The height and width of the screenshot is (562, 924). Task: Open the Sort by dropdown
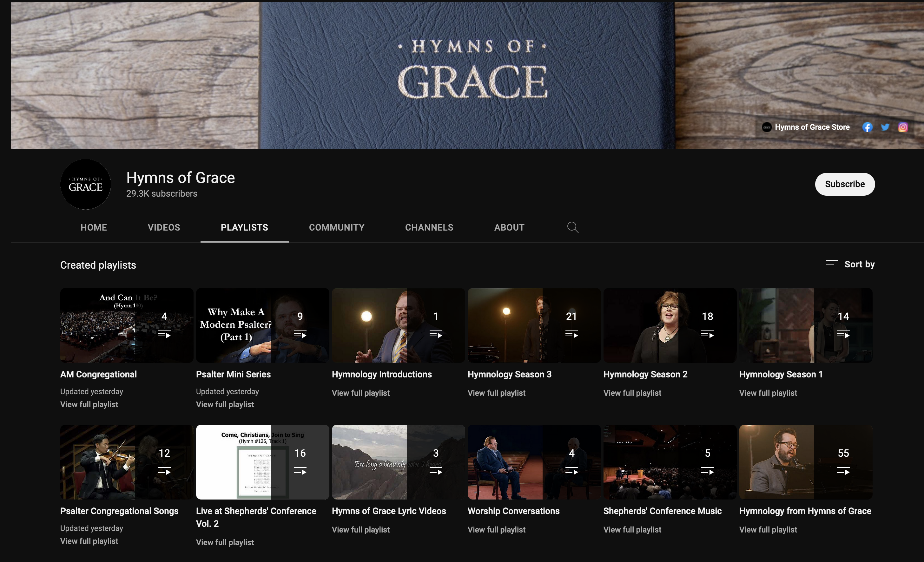850,264
